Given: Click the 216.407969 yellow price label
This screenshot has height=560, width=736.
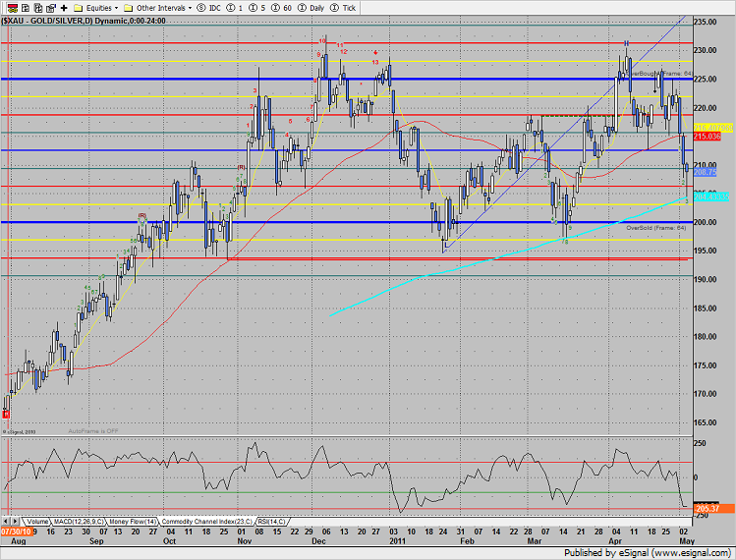Looking at the screenshot, I should [x=712, y=128].
